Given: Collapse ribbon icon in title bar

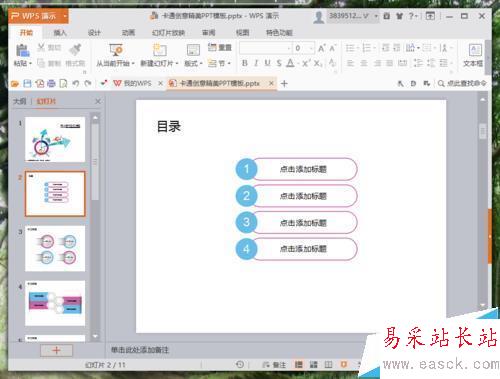Looking at the screenshot, I should coord(430,16).
